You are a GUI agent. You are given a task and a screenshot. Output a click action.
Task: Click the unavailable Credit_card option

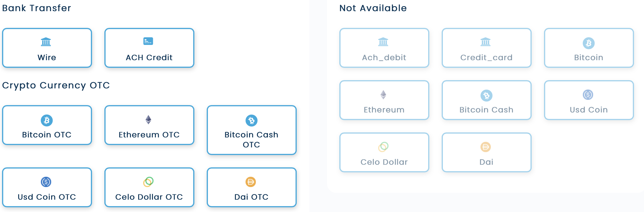point(487,48)
